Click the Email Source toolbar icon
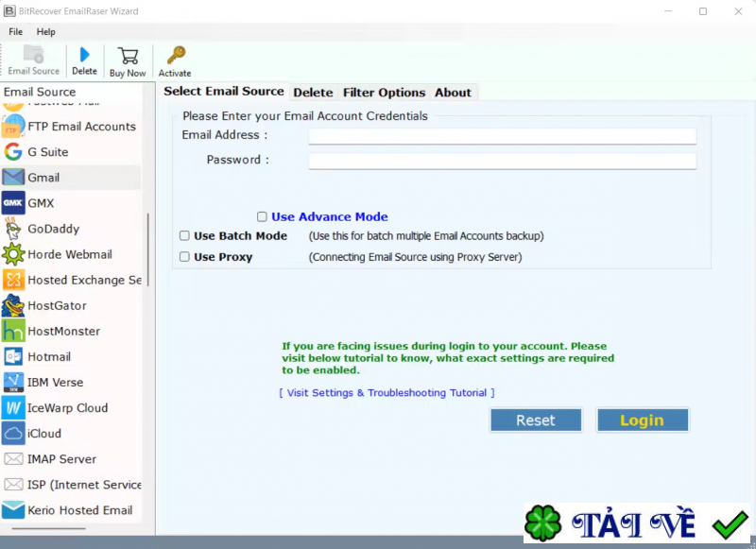Screen dimensions: 756x549 pyautogui.click(x=33, y=54)
